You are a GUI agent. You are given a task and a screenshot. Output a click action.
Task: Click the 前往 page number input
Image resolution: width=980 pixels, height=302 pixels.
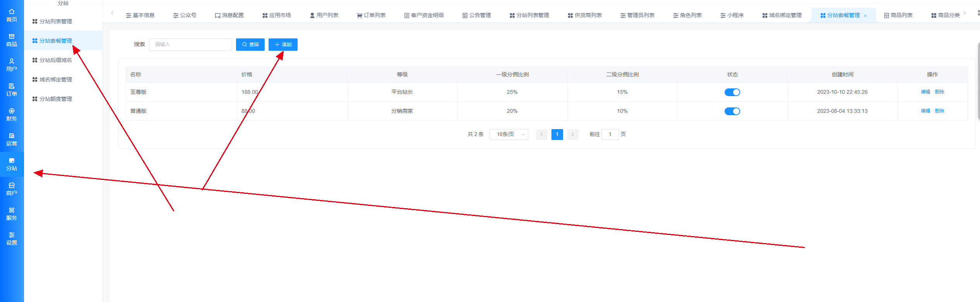[610, 134]
